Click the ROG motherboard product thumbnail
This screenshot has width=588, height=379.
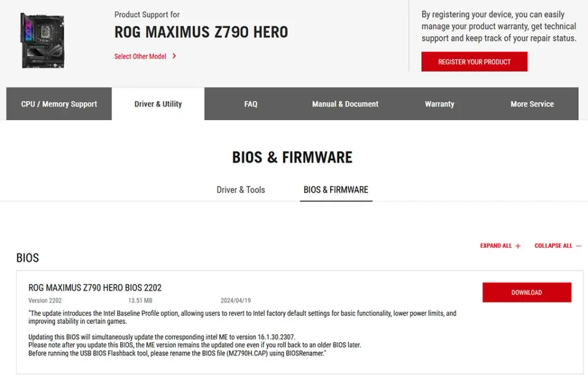pos(42,40)
